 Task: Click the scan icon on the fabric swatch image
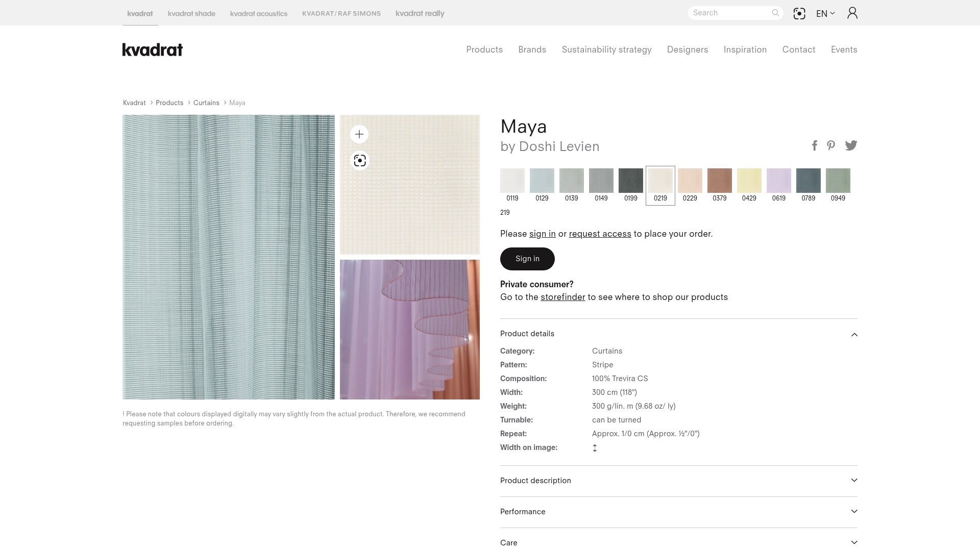(x=360, y=161)
